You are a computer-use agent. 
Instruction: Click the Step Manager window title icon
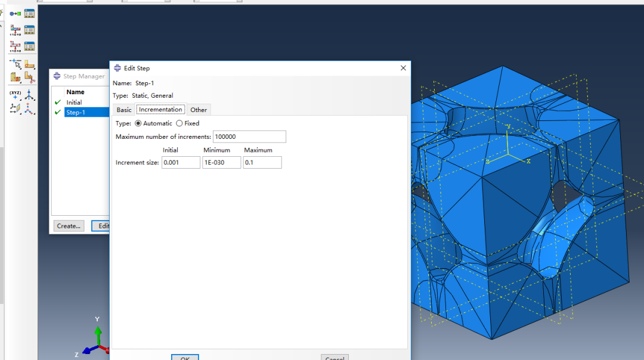pyautogui.click(x=57, y=76)
